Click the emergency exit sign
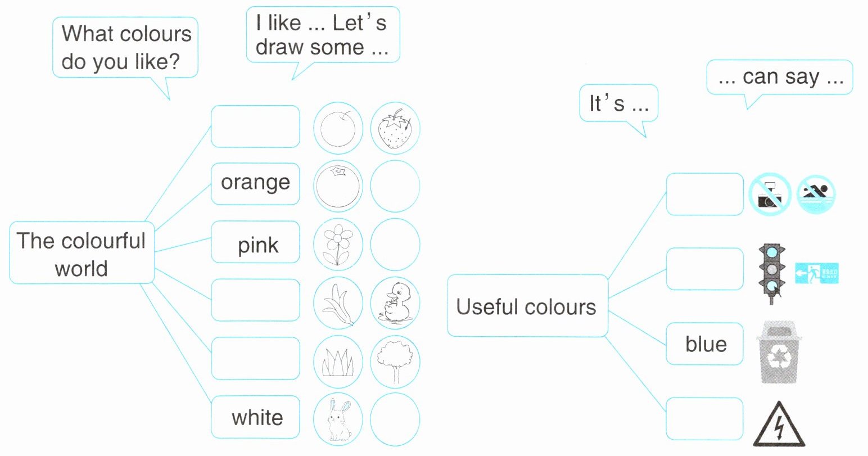 point(816,273)
